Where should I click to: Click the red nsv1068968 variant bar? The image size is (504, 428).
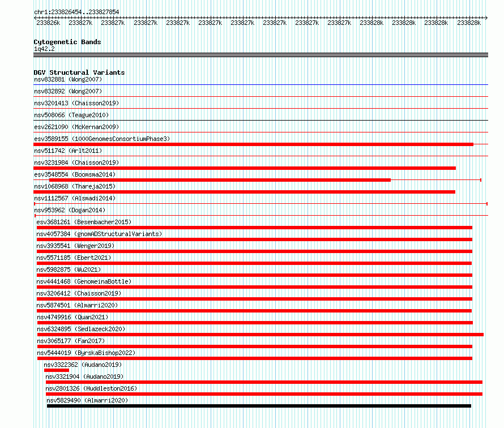(244, 192)
